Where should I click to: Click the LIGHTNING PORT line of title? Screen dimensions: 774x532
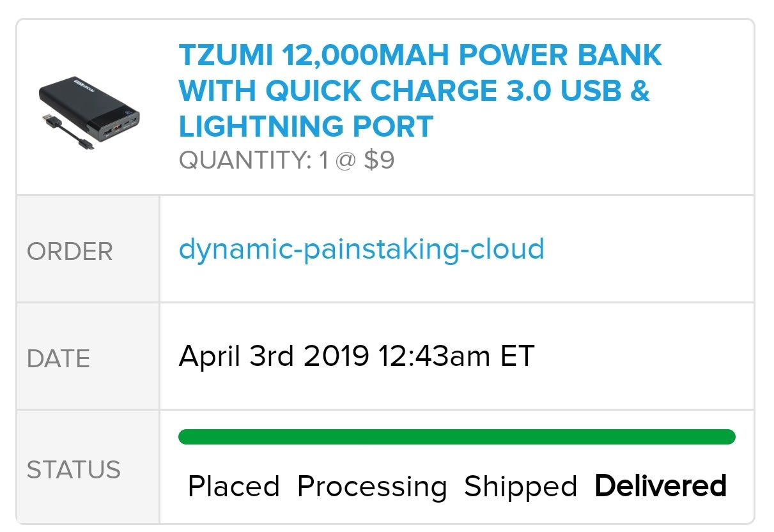(x=306, y=126)
